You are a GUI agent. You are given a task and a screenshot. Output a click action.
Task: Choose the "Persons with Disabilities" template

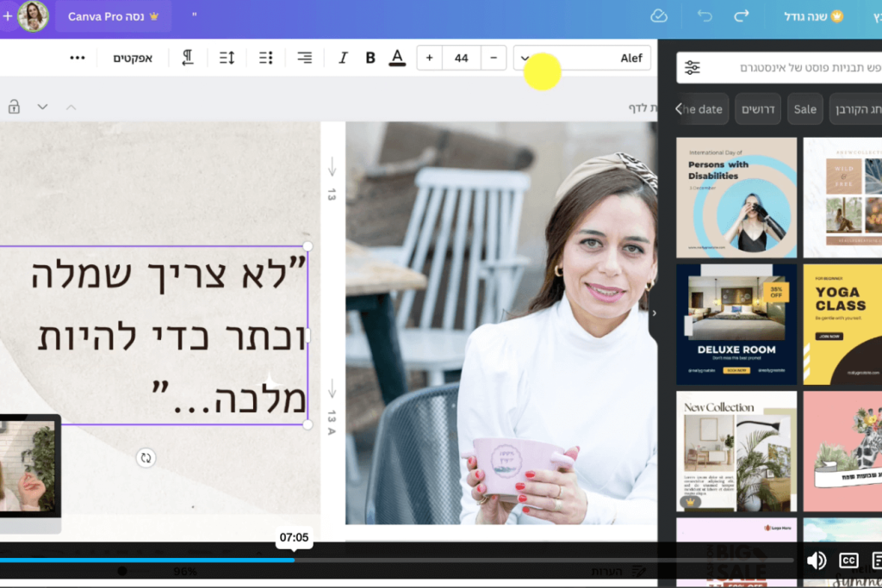click(736, 197)
